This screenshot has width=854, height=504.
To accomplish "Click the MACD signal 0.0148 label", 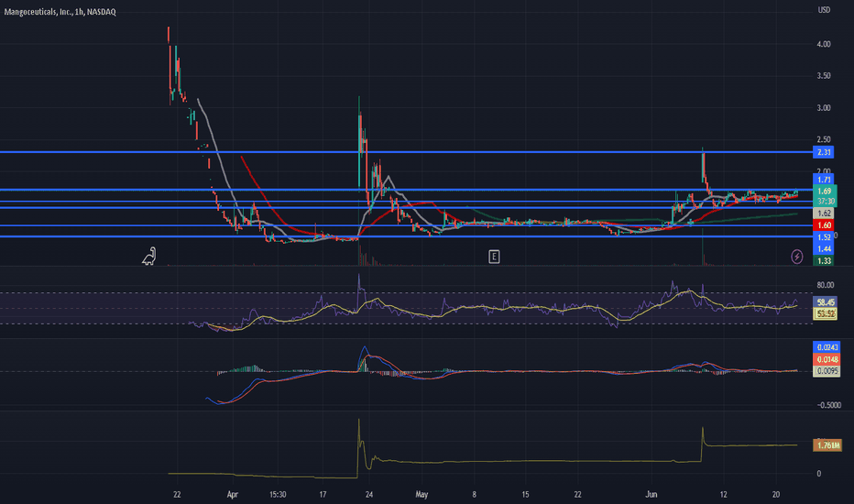I will [827, 359].
